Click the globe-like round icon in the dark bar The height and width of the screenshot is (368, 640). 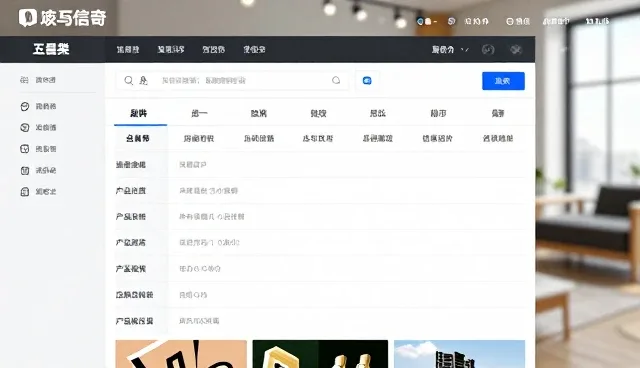tap(488, 49)
